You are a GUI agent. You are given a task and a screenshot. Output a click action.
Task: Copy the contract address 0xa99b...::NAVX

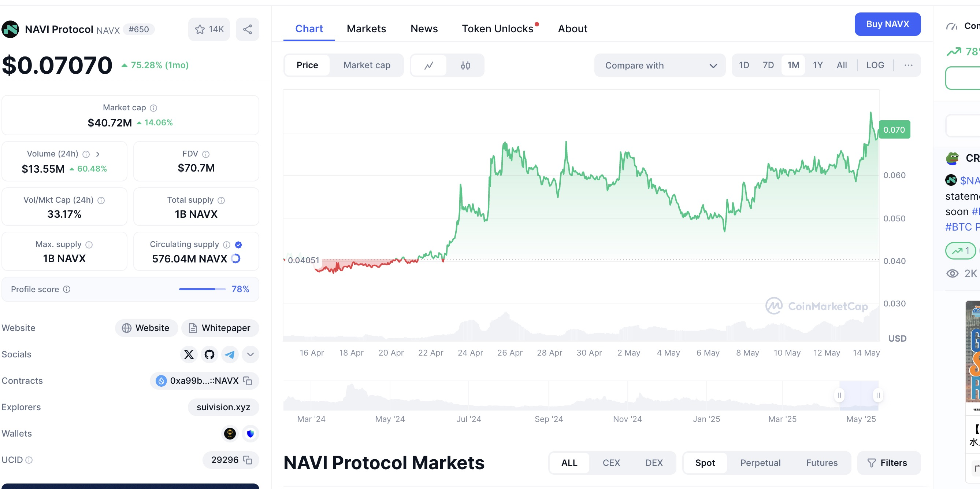(248, 381)
